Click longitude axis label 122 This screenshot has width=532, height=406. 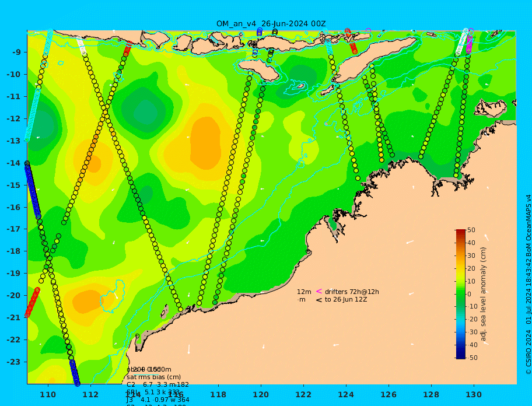303,394
